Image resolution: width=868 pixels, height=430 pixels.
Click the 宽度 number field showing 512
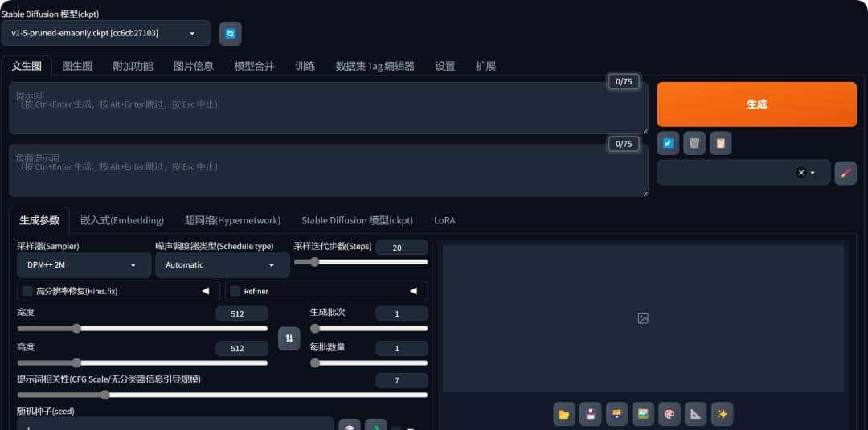(x=242, y=313)
